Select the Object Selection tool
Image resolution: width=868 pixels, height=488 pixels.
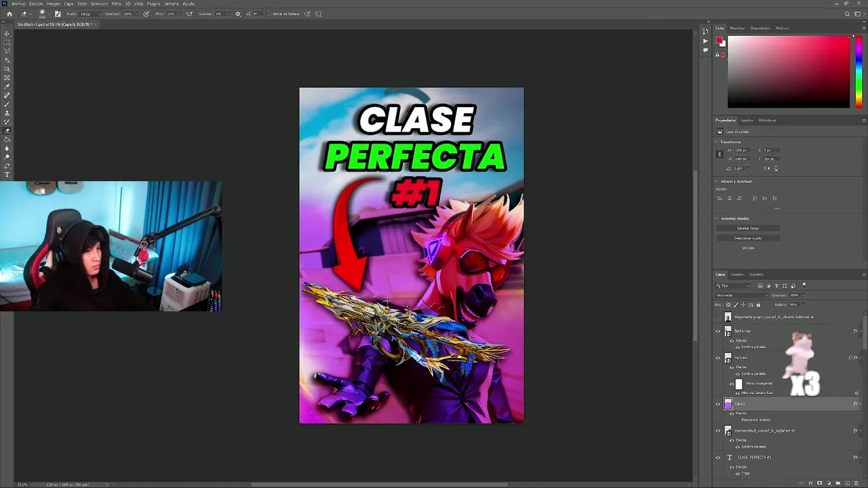coord(7,60)
